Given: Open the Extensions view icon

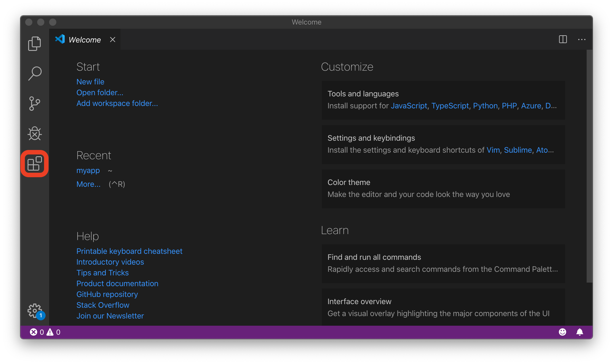Looking at the screenshot, I should tap(35, 164).
